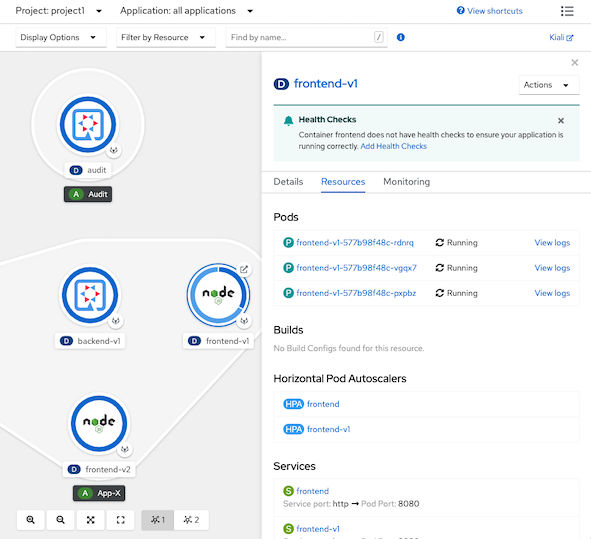Open URL decorator on frontend-v1 node
The image size is (591, 539).
point(244,270)
